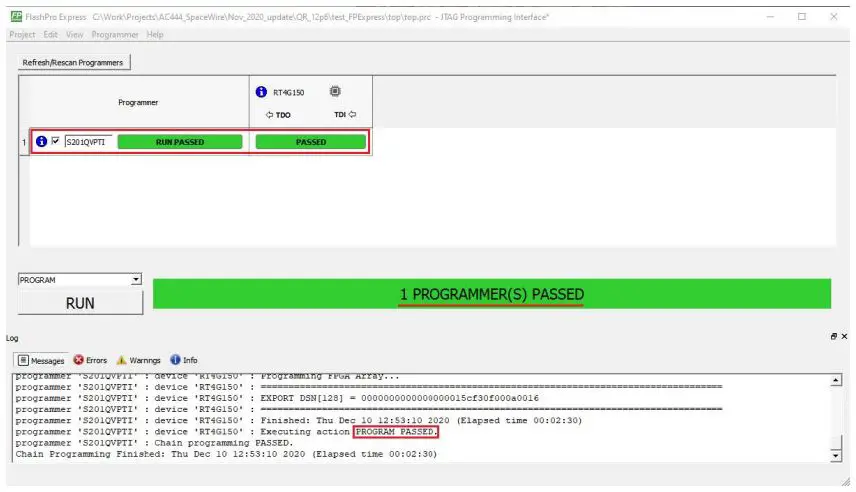
Task: Click the 1 PROGRAMMER(S) PASSED banner
Action: pyautogui.click(x=492, y=294)
